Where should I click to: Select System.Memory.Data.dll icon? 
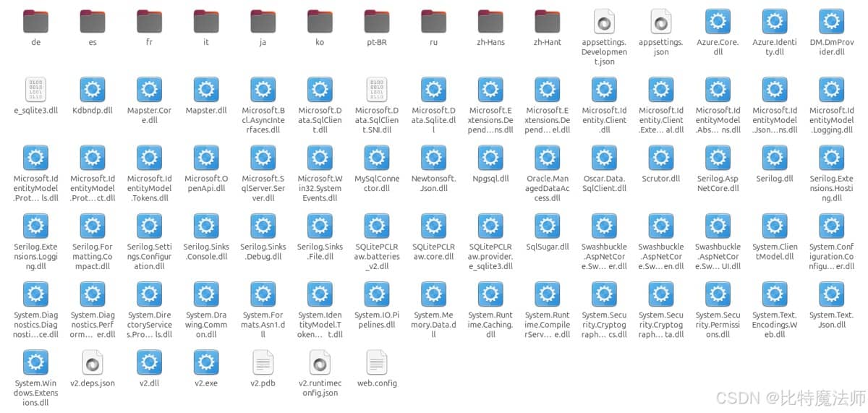(433, 294)
